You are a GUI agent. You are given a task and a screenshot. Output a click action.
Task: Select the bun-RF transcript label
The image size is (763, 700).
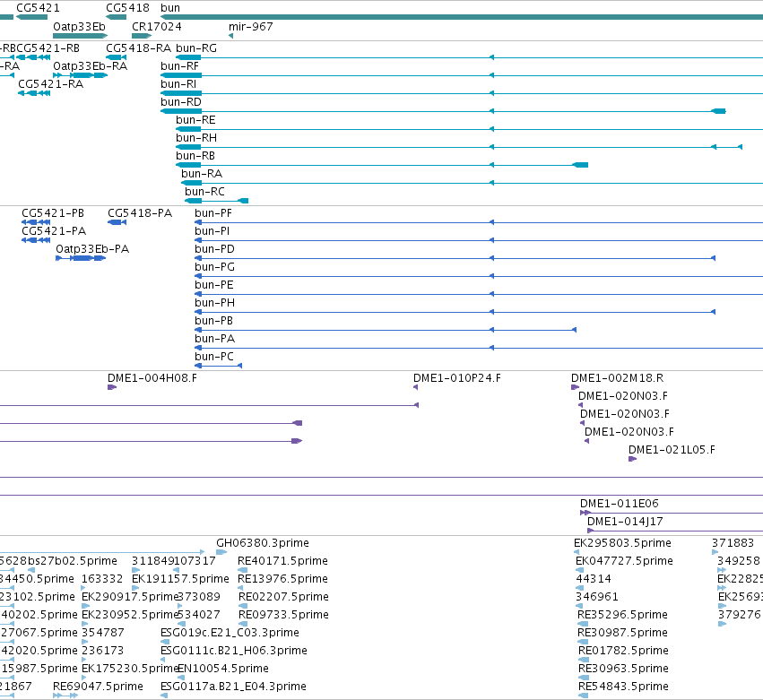(179, 66)
